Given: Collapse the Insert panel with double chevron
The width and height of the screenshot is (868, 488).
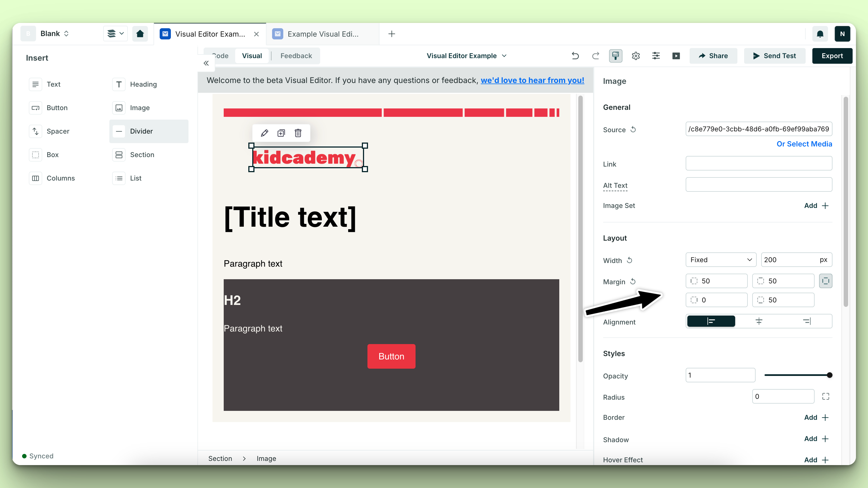Looking at the screenshot, I should (x=206, y=63).
